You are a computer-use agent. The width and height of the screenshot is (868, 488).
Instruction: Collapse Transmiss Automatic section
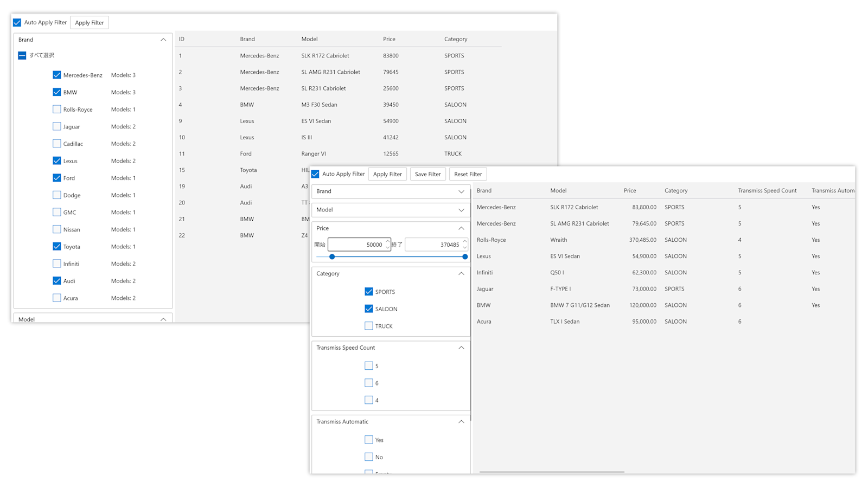coord(461,422)
